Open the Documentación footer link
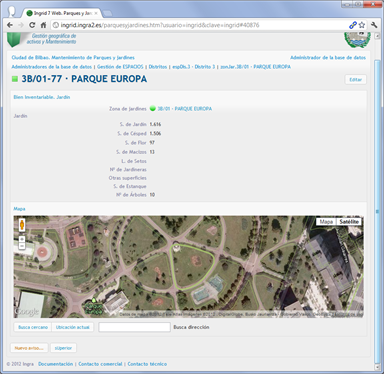Screen dimensions: 384x374 click(55, 364)
